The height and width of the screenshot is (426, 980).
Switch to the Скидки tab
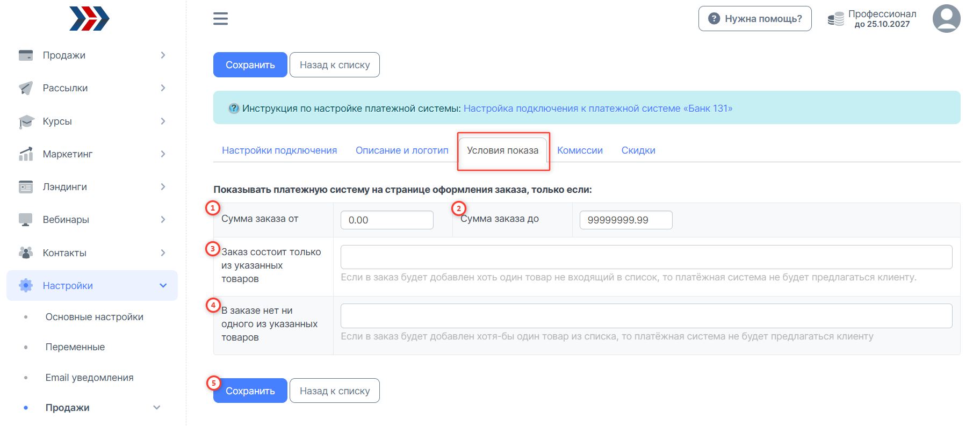tap(638, 150)
